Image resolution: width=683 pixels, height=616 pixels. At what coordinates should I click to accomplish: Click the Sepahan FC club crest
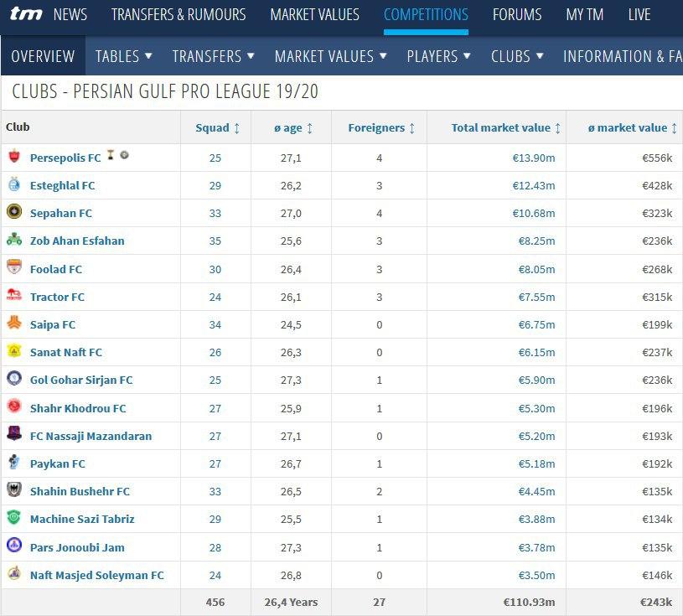pos(14,212)
